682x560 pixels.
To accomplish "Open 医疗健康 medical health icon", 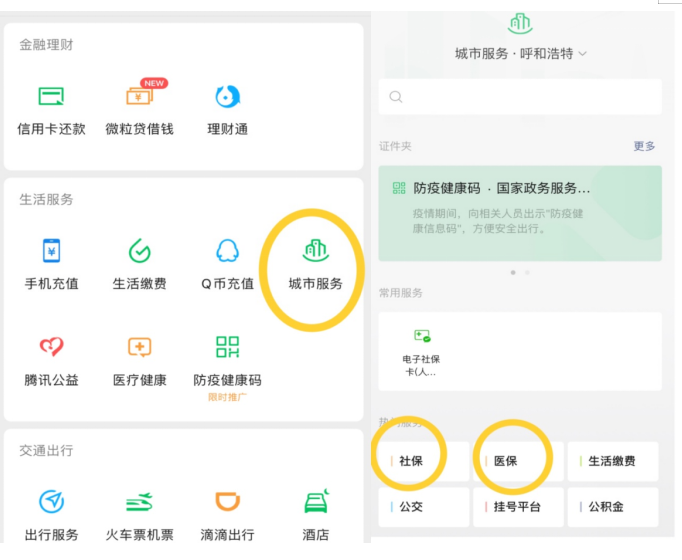I will click(139, 348).
